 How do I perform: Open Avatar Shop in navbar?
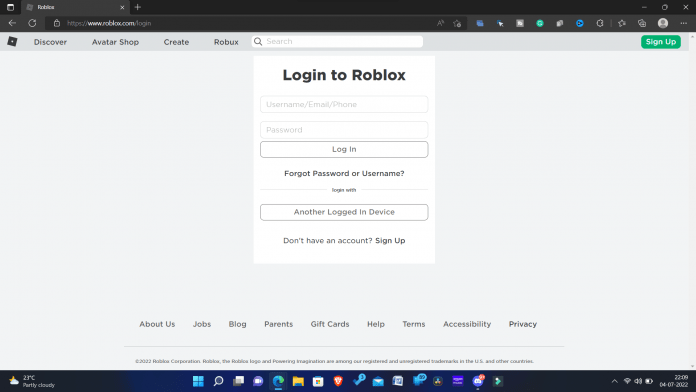[x=115, y=42]
